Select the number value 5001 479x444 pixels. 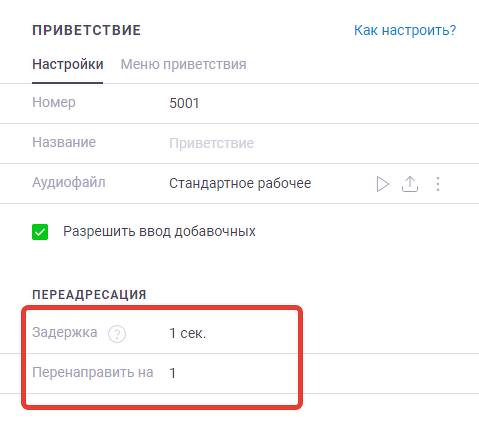[x=184, y=103]
